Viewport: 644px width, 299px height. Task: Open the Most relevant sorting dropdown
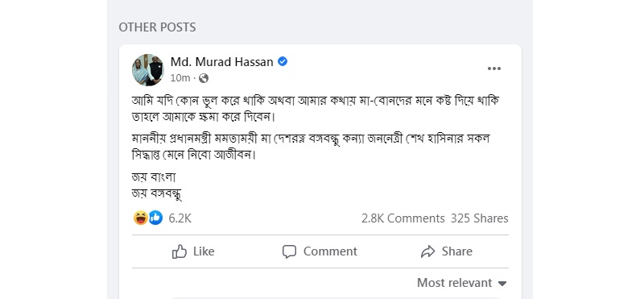[x=461, y=283]
